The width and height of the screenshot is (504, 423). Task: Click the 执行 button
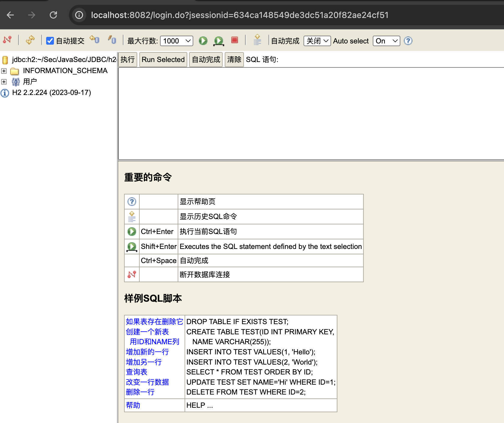(128, 60)
